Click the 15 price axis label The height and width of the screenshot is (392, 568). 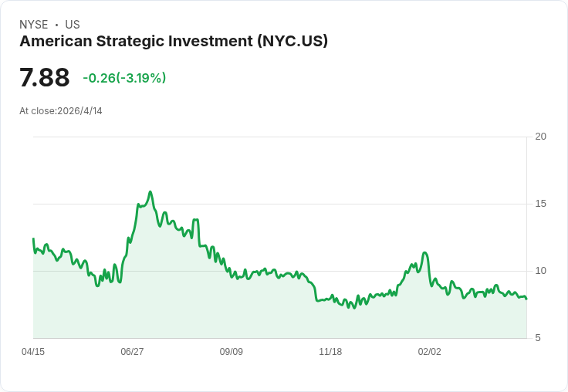pyautogui.click(x=541, y=204)
